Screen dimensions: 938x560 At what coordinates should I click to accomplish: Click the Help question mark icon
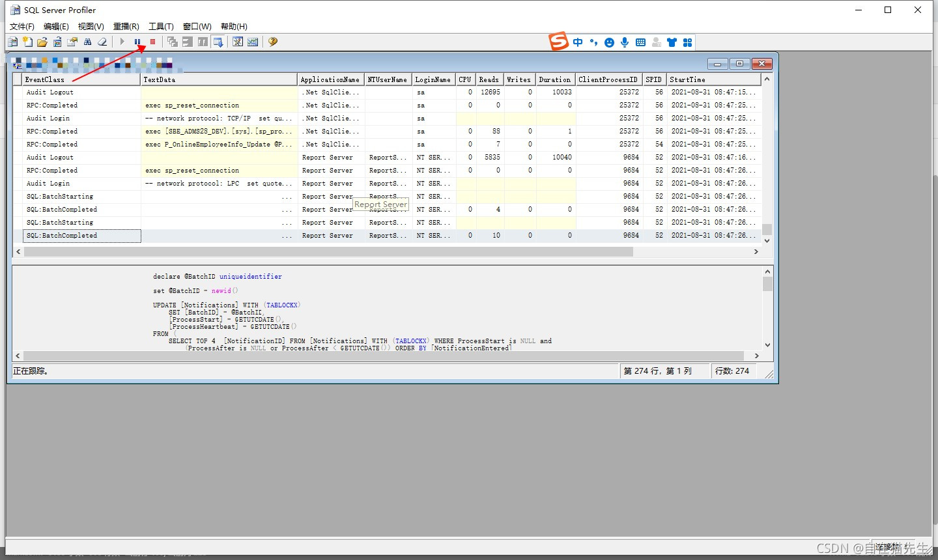tap(273, 42)
